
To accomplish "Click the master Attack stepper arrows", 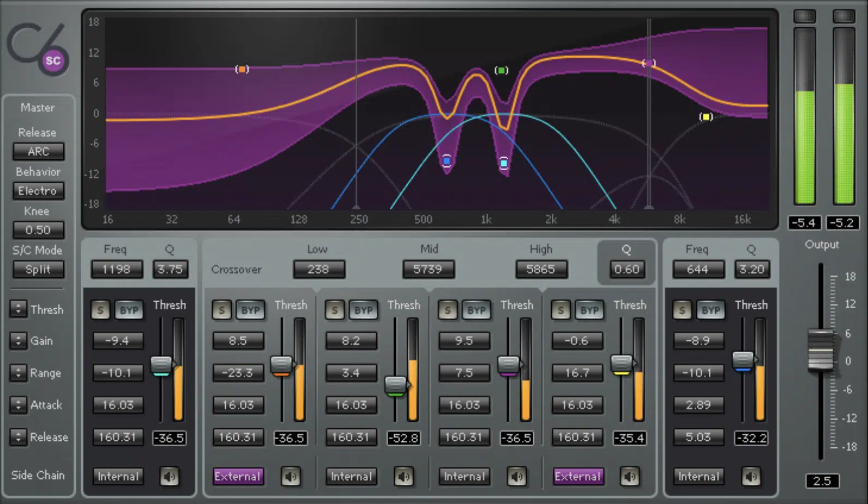I will (x=18, y=405).
